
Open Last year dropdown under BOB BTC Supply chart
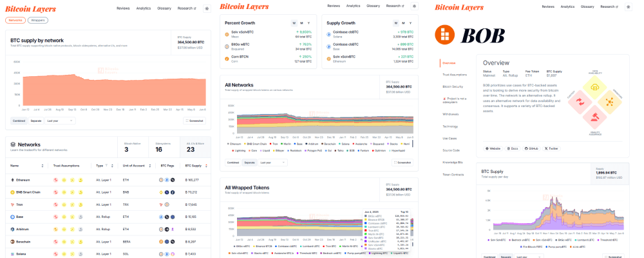click(x=529, y=256)
